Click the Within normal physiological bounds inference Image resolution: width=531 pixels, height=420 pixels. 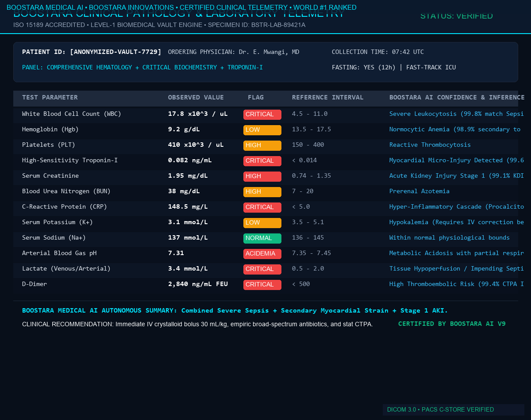point(450,237)
